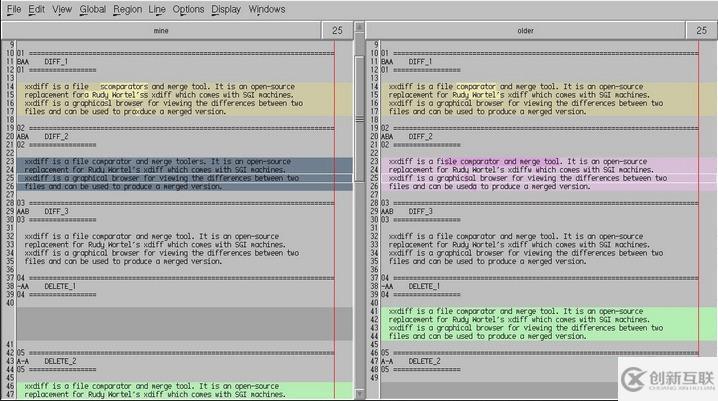Click line 23 'fisle comparator' in older pane
This screenshot has height=401, width=718.
[468, 162]
